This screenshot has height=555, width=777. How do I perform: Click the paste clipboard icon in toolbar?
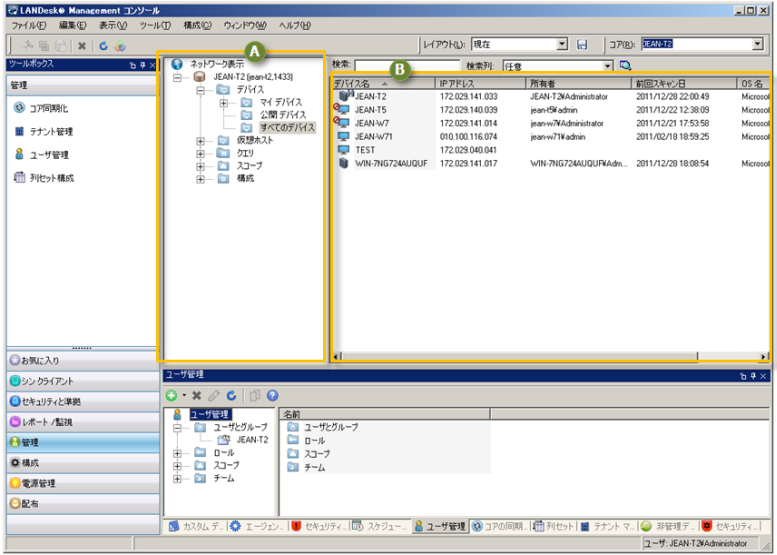click(60, 46)
